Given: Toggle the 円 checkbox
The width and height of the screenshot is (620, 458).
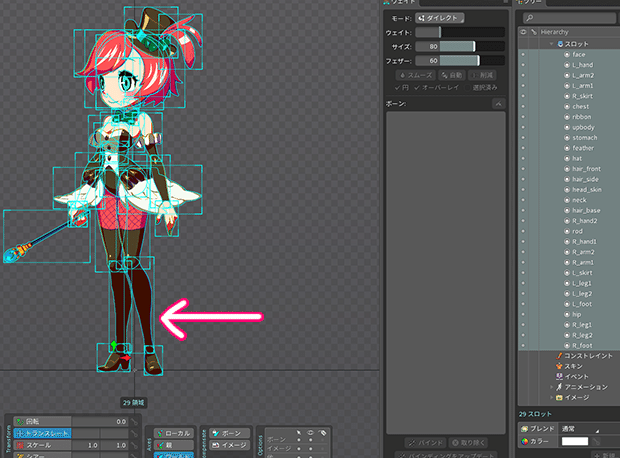Looking at the screenshot, I should [401, 87].
